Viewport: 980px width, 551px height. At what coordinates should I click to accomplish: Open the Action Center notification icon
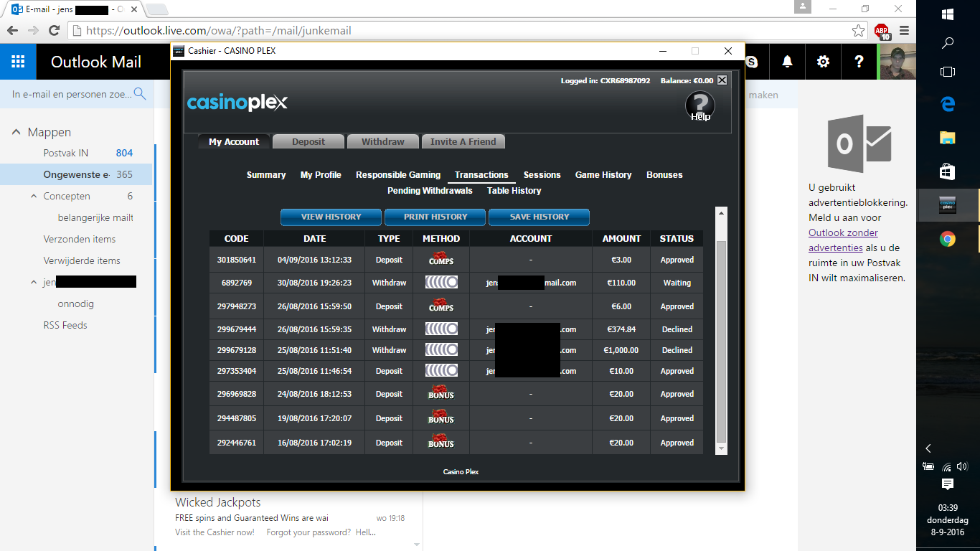point(948,485)
